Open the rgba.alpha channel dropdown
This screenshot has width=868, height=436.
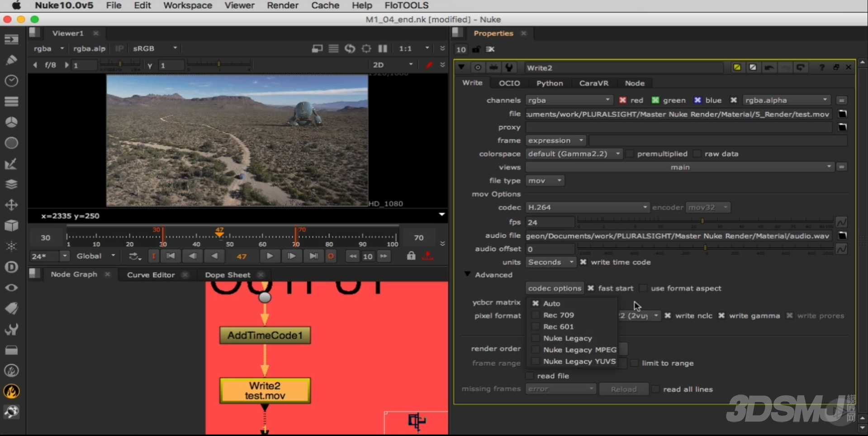tap(787, 100)
